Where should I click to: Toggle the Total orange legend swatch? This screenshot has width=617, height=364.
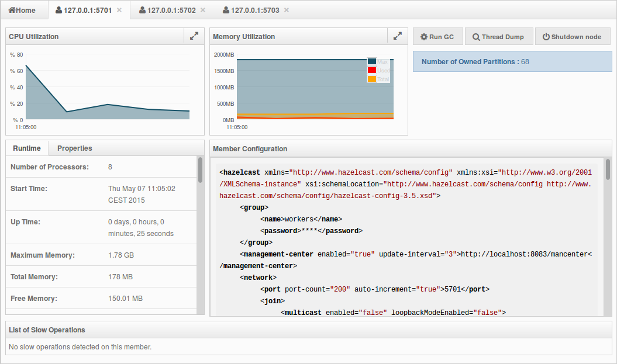pos(372,79)
